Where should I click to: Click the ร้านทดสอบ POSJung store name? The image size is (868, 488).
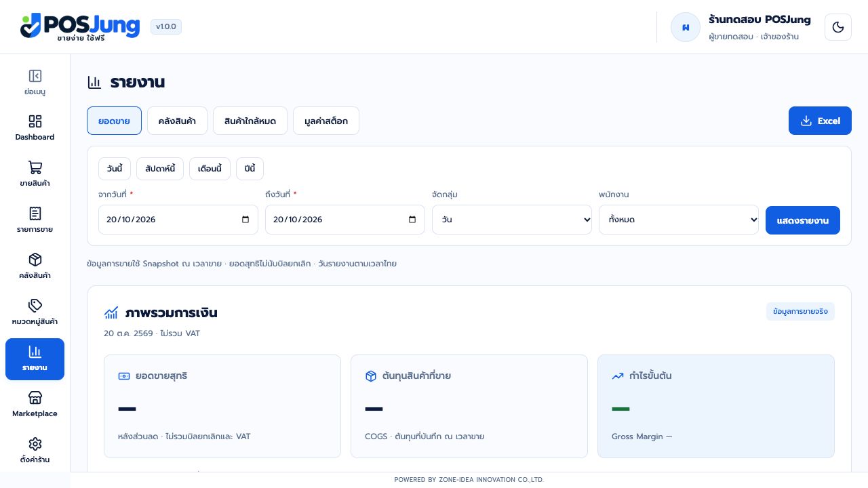click(759, 19)
